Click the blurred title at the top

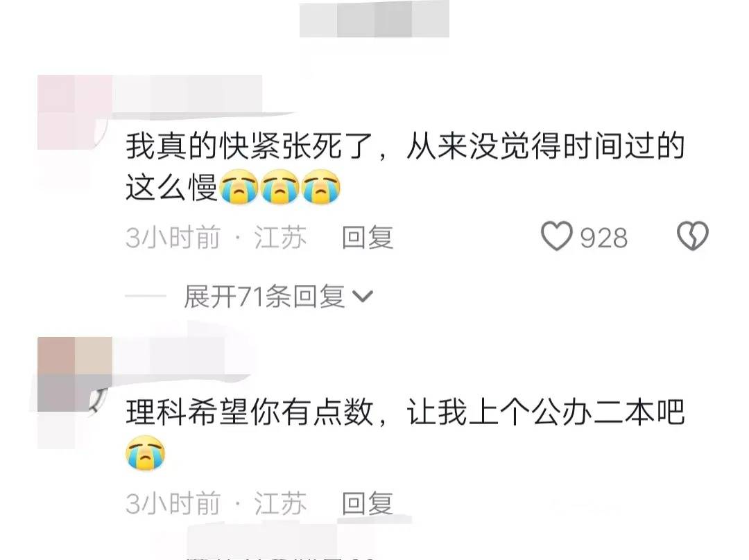[x=374, y=19]
